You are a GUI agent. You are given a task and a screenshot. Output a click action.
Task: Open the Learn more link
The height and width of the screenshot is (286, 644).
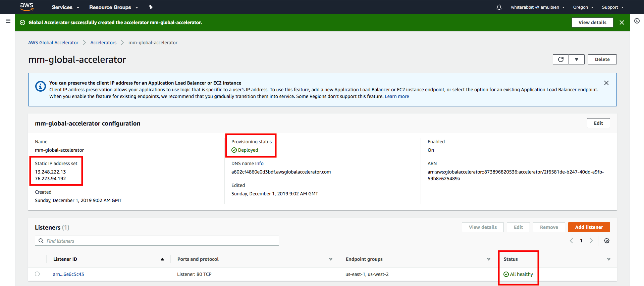(397, 96)
